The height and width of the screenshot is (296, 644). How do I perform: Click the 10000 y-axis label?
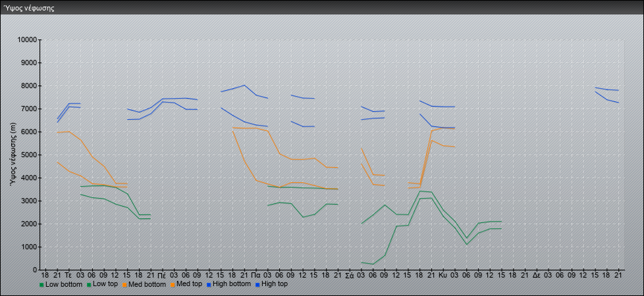point(27,40)
